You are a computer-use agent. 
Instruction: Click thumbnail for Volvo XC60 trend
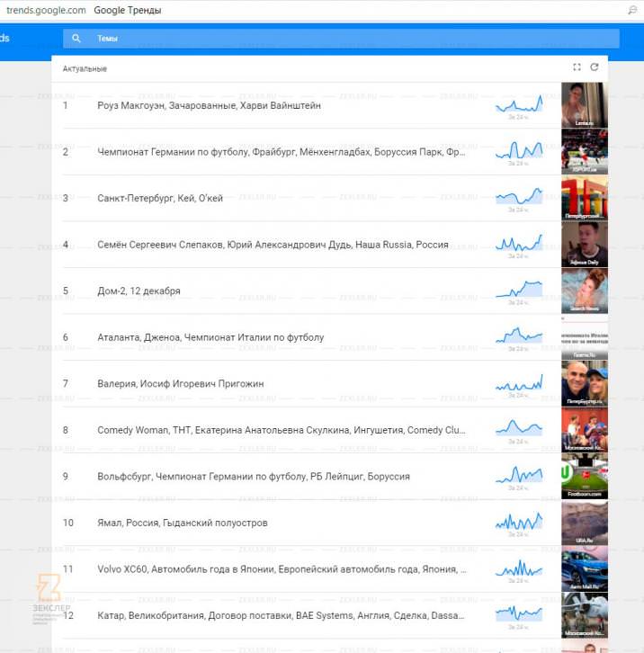pos(585,568)
